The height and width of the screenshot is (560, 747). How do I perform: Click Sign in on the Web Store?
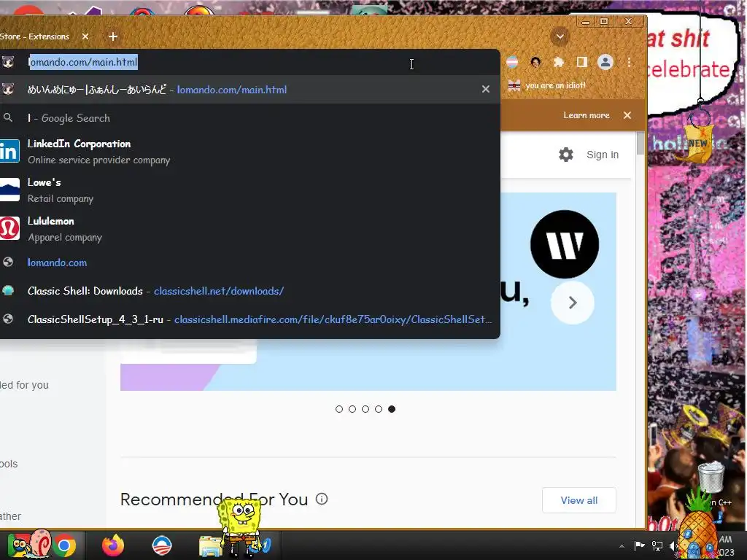[603, 155]
